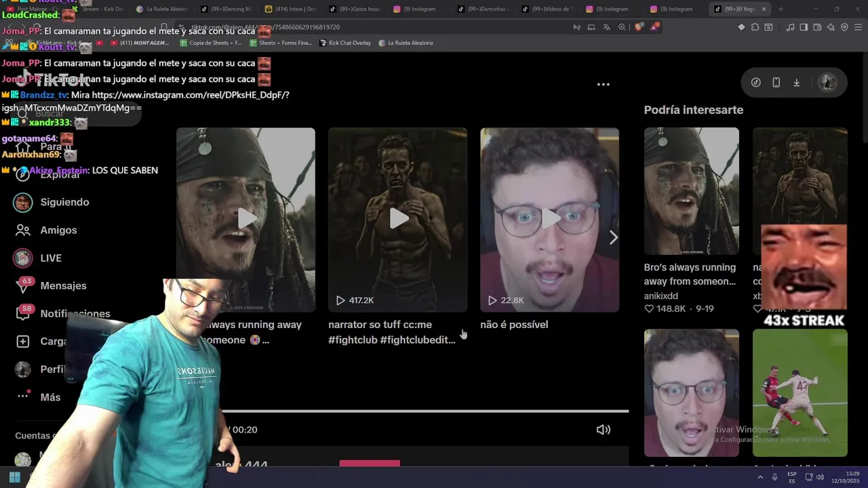
Task: Click 'Bro's always running away' recommended title
Action: (x=690, y=274)
